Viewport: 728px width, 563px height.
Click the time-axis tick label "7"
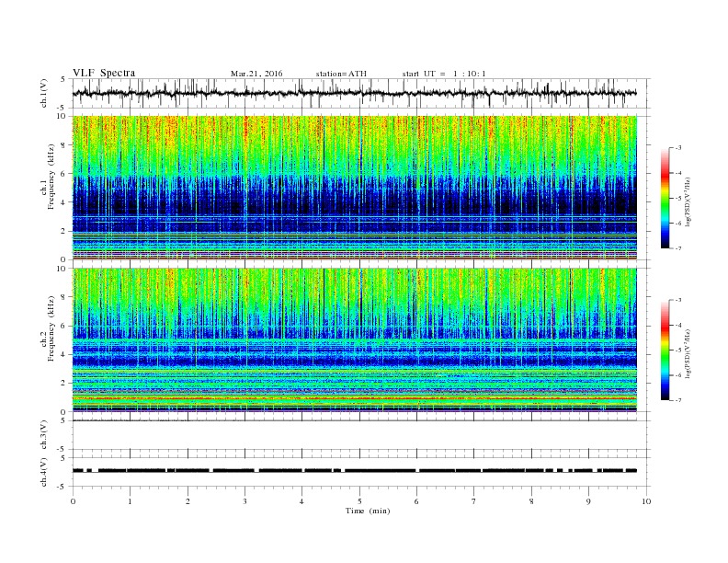[474, 501]
